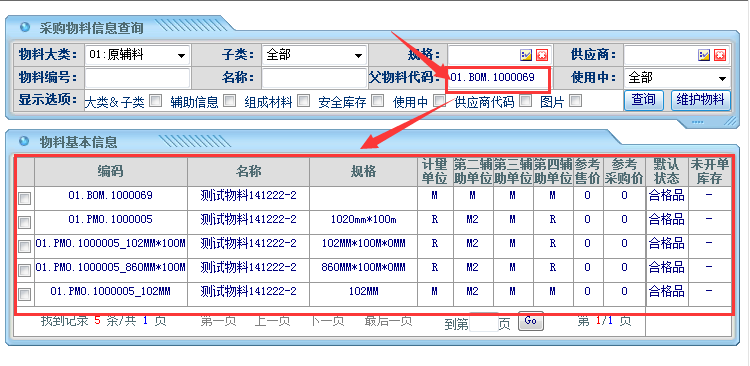The height and width of the screenshot is (366, 750).
Task: Open the 供应商 picker icon
Action: tap(704, 55)
